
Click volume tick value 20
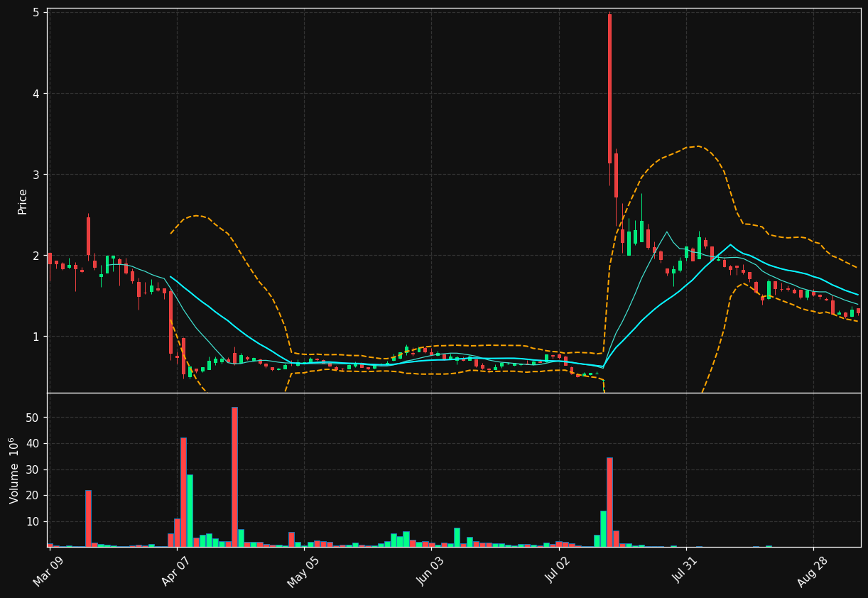point(33,496)
